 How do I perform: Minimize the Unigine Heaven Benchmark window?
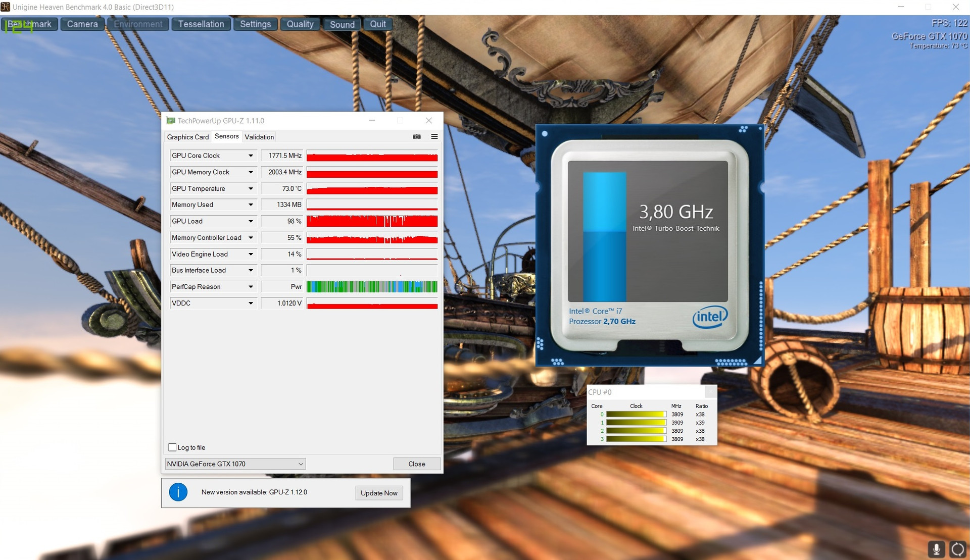pyautogui.click(x=901, y=7)
